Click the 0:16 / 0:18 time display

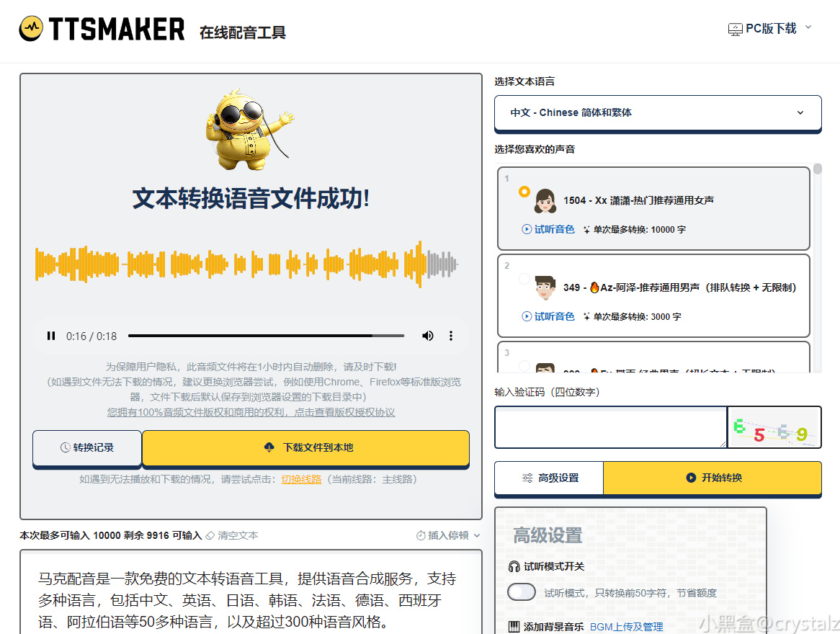(91, 336)
